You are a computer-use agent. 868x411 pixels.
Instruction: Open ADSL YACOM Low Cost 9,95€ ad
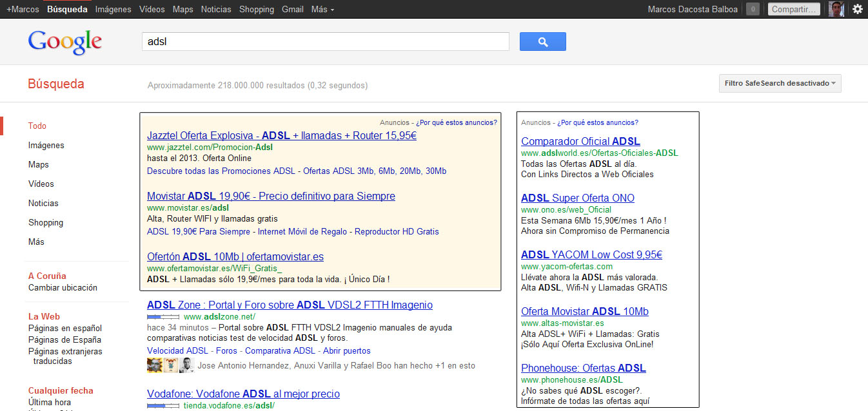point(591,254)
